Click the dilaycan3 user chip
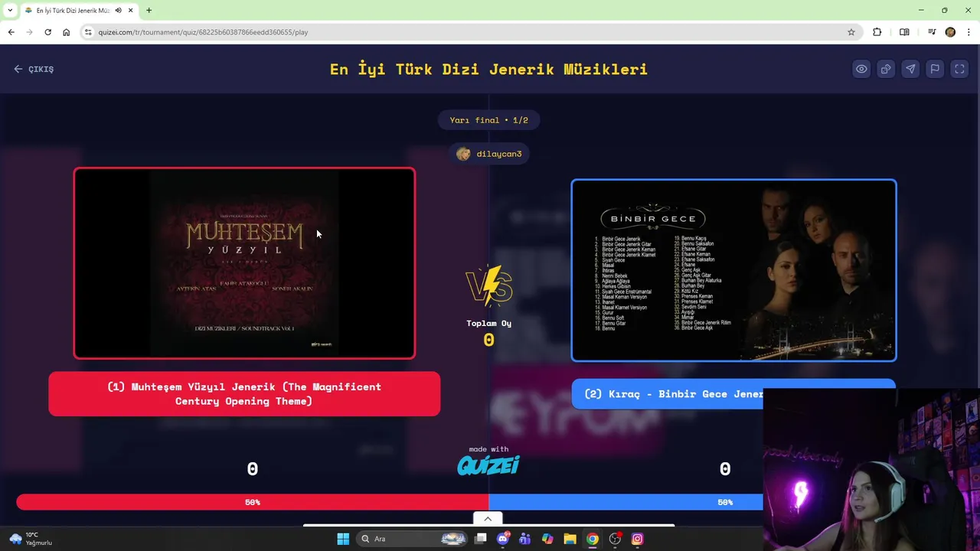980x551 pixels. pos(489,154)
